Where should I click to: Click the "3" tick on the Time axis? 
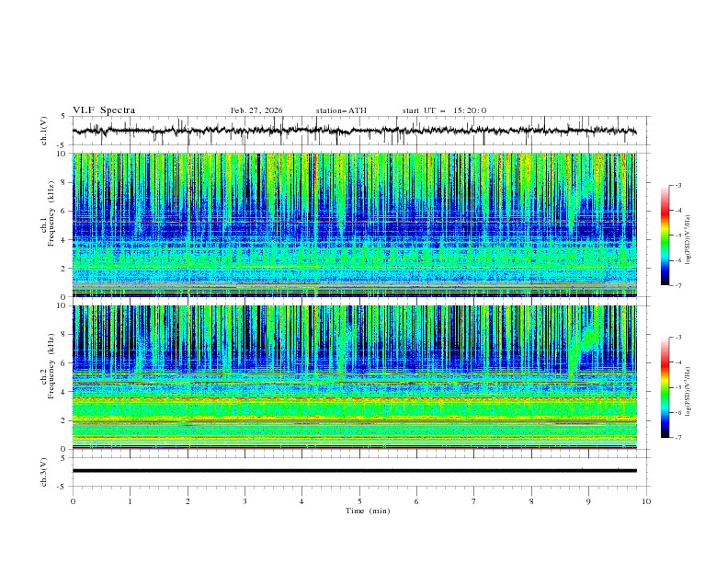pyautogui.click(x=245, y=501)
